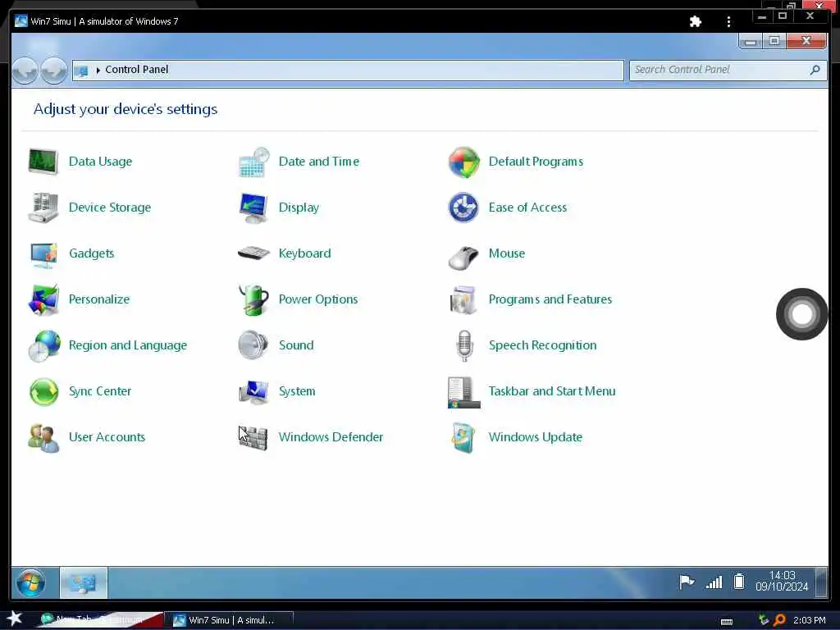Click the Control Panel breadcrumb in address bar
This screenshot has height=630, width=840.
click(137, 70)
